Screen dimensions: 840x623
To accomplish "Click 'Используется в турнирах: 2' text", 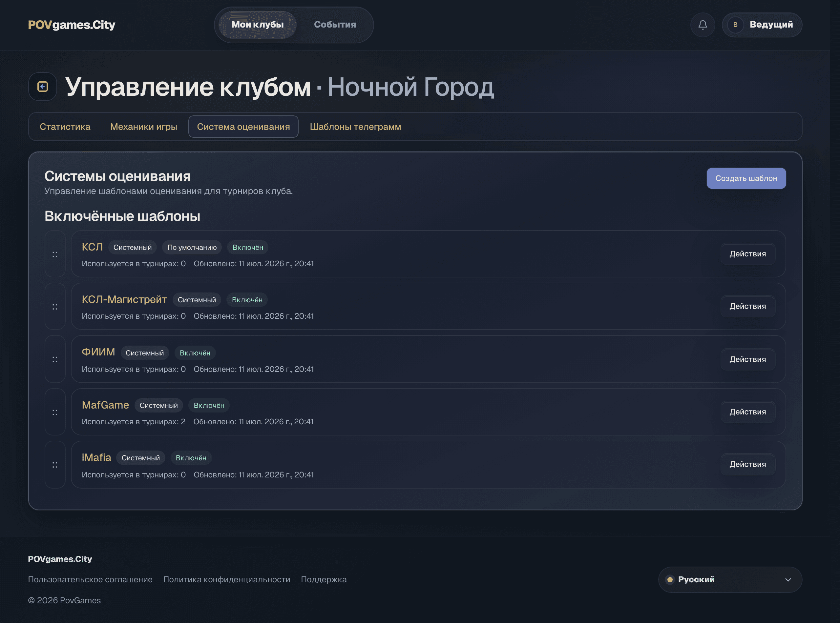I will (134, 422).
